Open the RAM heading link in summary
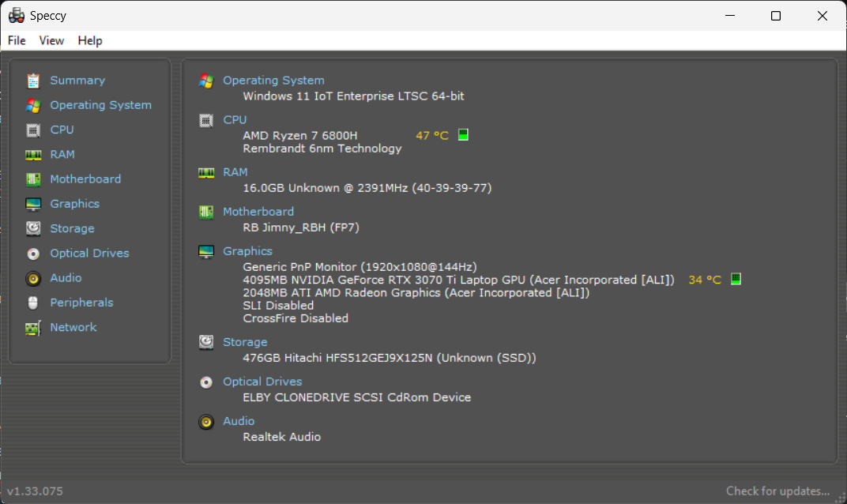The image size is (847, 504). [235, 172]
